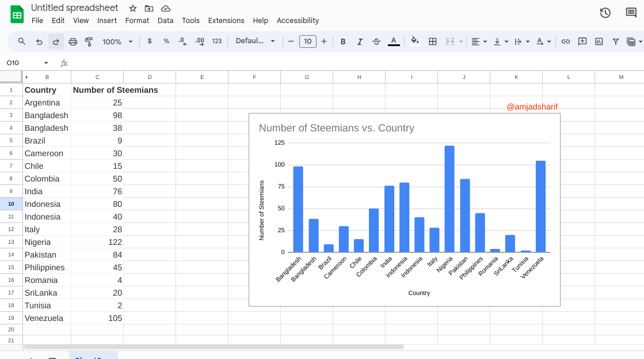Open the text color picker

tap(394, 41)
